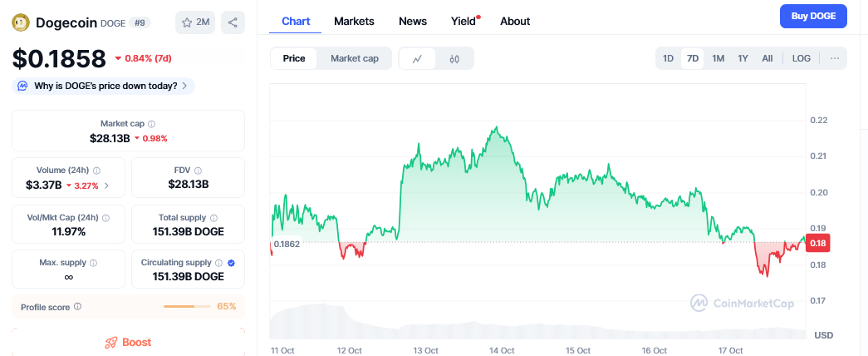The image size is (868, 356).
Task: Click the Boost button
Action: (128, 342)
